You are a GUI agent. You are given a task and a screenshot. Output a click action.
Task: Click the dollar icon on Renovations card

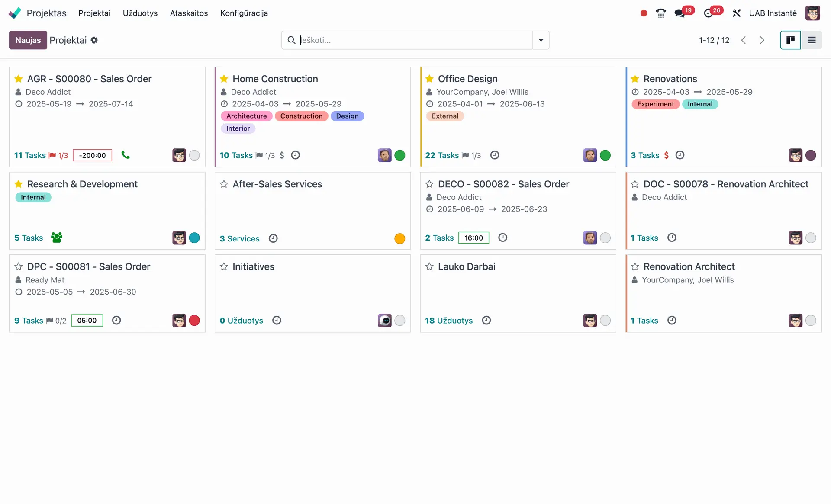point(666,155)
